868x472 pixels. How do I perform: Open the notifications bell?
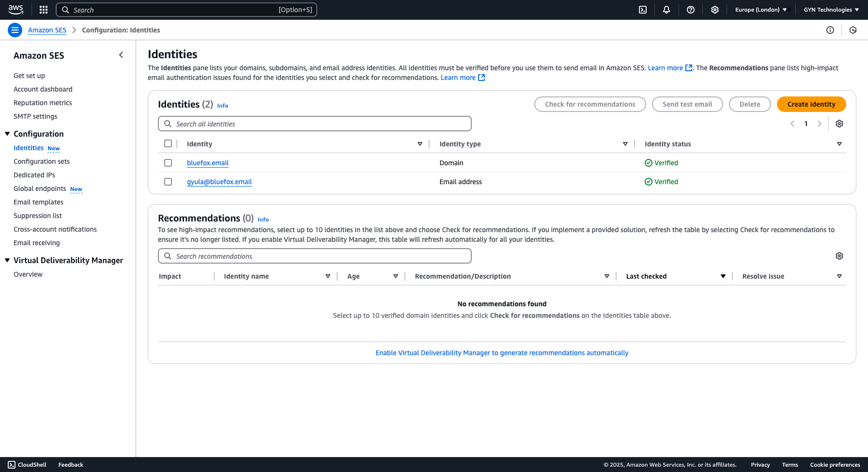pos(666,10)
